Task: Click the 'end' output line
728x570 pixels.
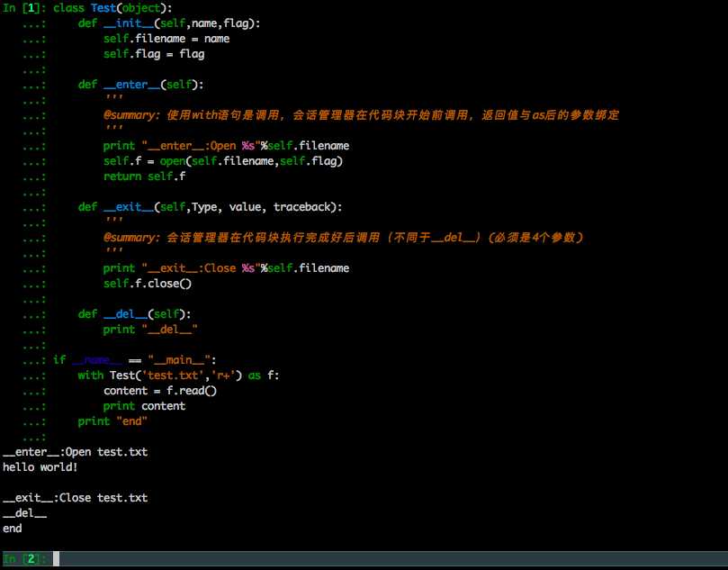Action: (13, 529)
